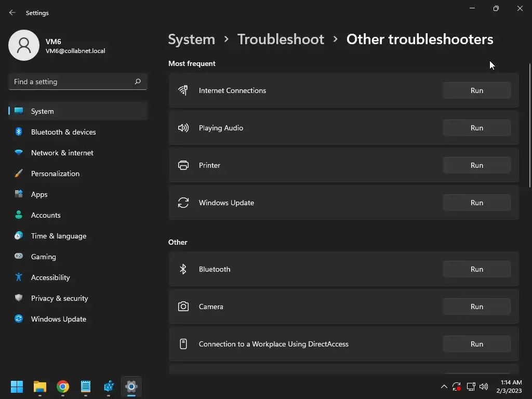Go to Bluetooth & devices settings
The image size is (532, 399).
click(78, 132)
